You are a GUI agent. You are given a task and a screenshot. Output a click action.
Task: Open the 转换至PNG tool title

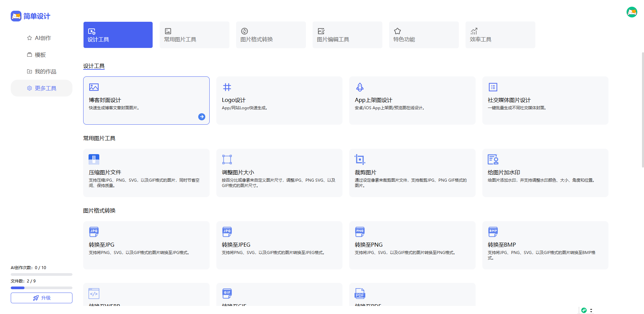tap(369, 245)
